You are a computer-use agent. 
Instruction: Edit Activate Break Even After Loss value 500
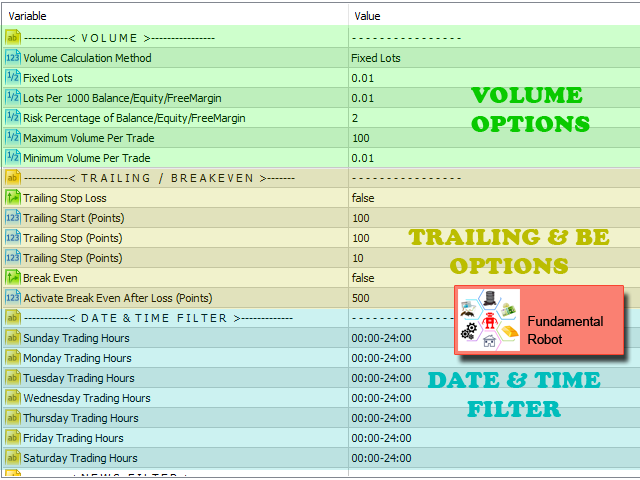pyautogui.click(x=361, y=298)
